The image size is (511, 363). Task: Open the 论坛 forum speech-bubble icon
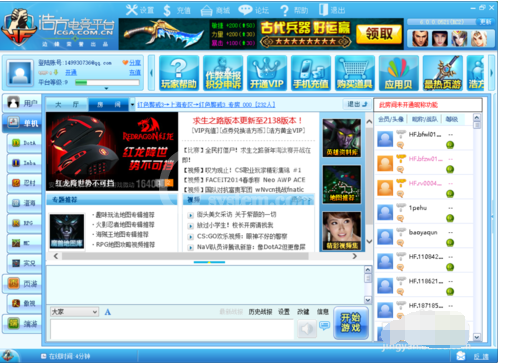coord(254,10)
